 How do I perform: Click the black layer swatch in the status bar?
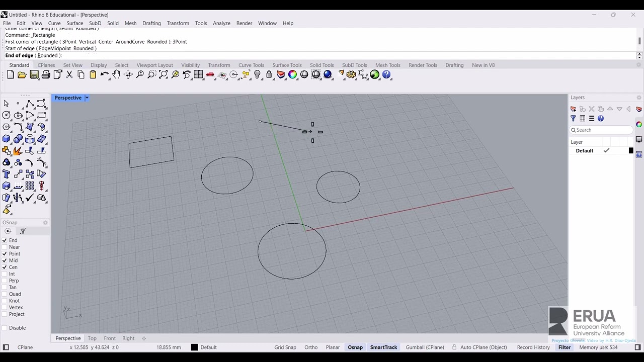pyautogui.click(x=194, y=347)
